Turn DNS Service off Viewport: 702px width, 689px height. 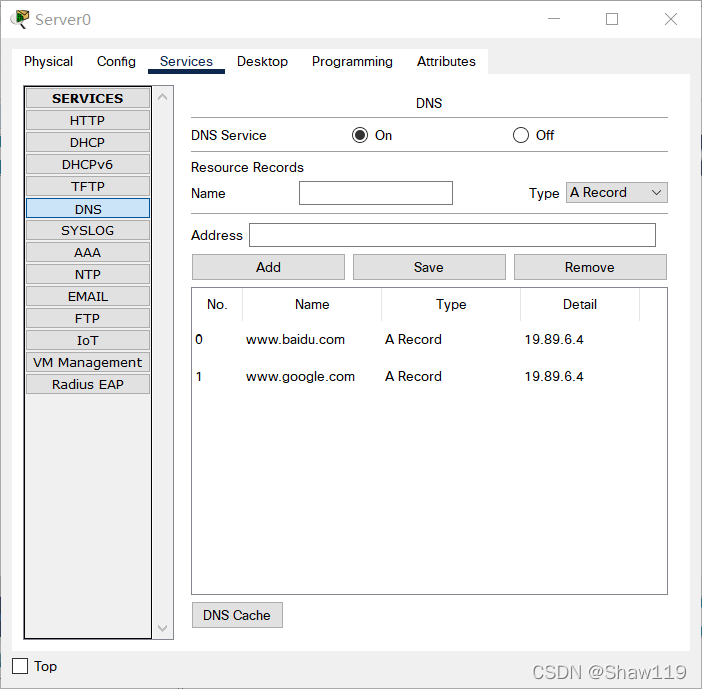[x=520, y=135]
